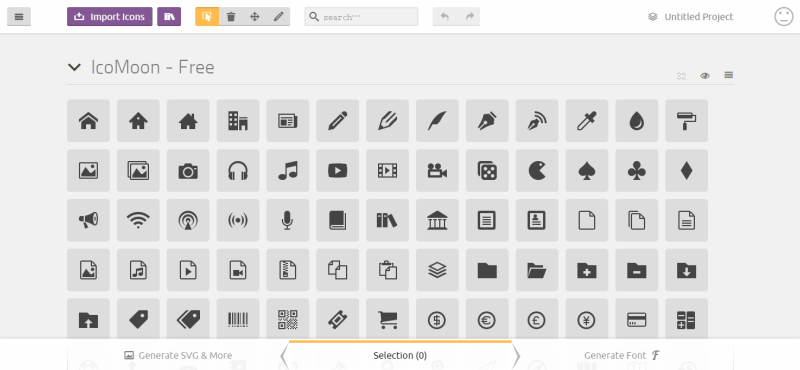The height and width of the screenshot is (370, 800).
Task: Open Generate SVG & More
Action: (178, 355)
